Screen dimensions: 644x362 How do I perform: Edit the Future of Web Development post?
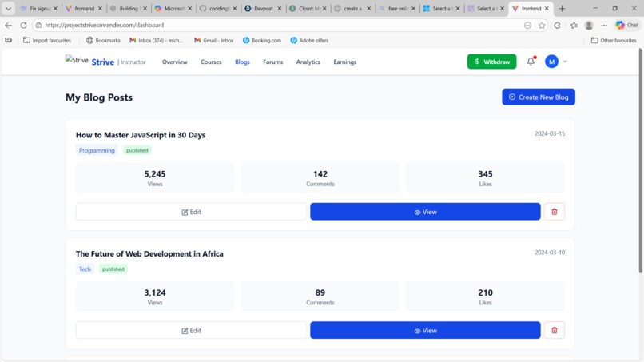pos(191,330)
